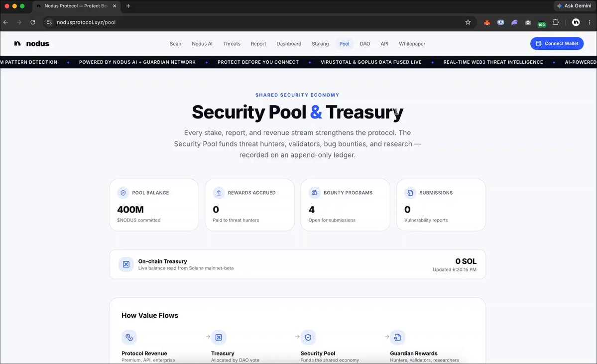Click the Connect Wallet button
The width and height of the screenshot is (597, 364).
(557, 43)
